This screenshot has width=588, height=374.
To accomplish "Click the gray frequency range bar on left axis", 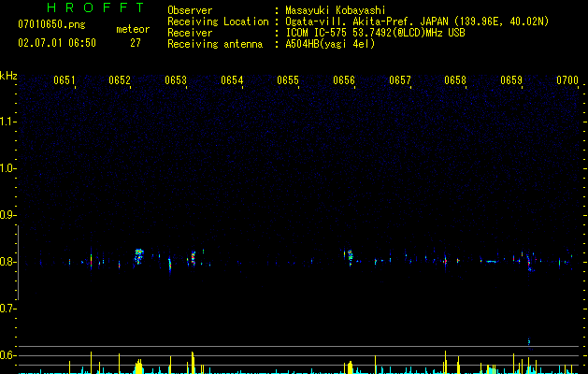I will pyautogui.click(x=18, y=263).
